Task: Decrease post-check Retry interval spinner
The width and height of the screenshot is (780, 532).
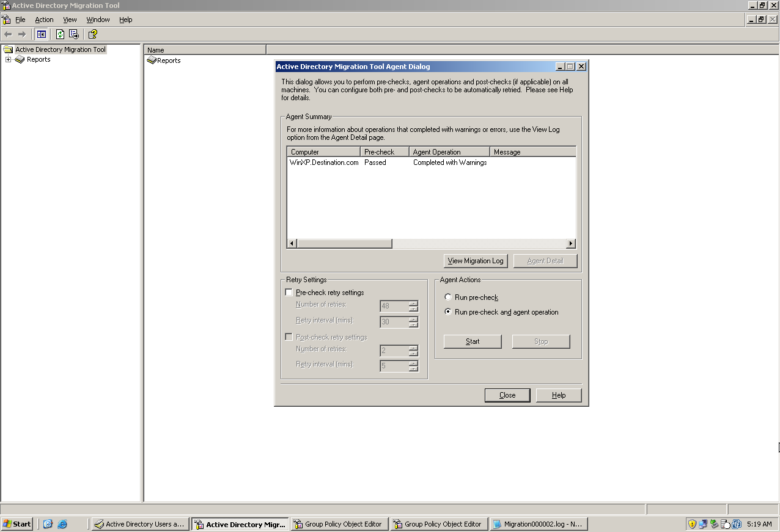Action: pyautogui.click(x=414, y=369)
